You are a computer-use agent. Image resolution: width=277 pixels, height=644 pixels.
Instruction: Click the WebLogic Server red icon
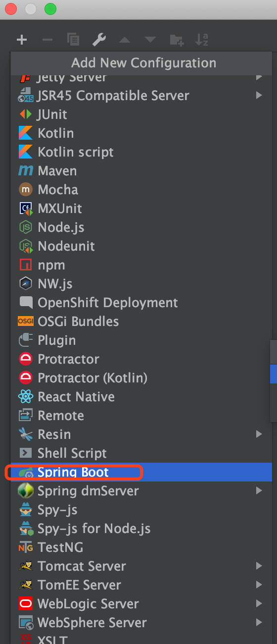26,604
